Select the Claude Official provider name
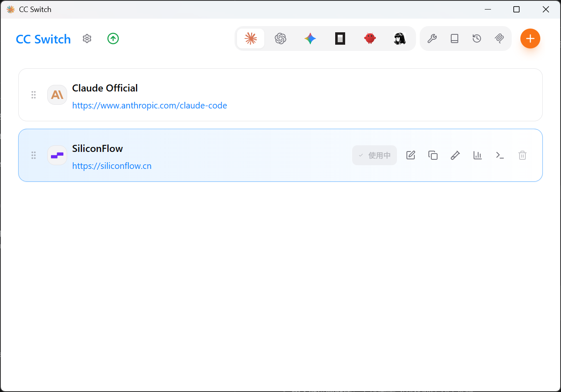Screen dimensions: 561x392 click(105, 88)
